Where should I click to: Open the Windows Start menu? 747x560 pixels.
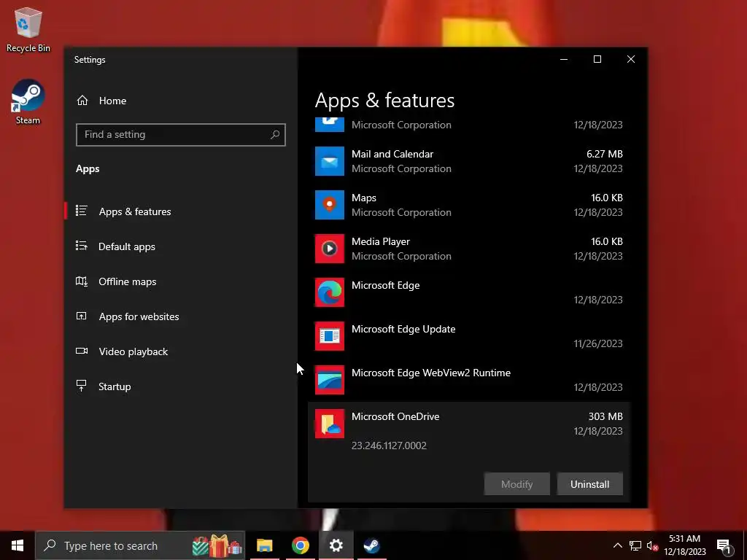pos(18,545)
